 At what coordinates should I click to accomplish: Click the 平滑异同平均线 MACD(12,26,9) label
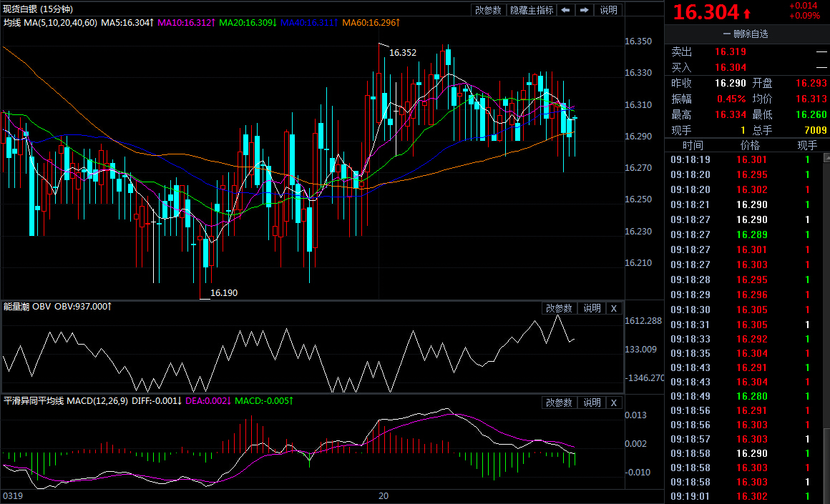(x=66, y=401)
